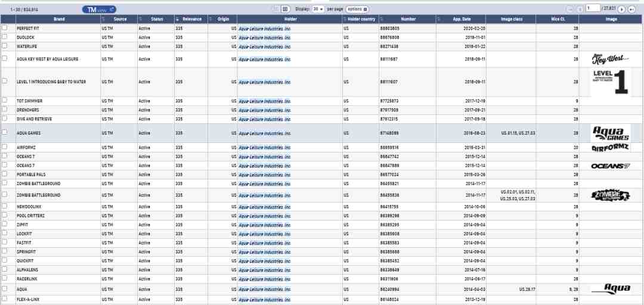Click brand name ZIPFIT

point(23,225)
